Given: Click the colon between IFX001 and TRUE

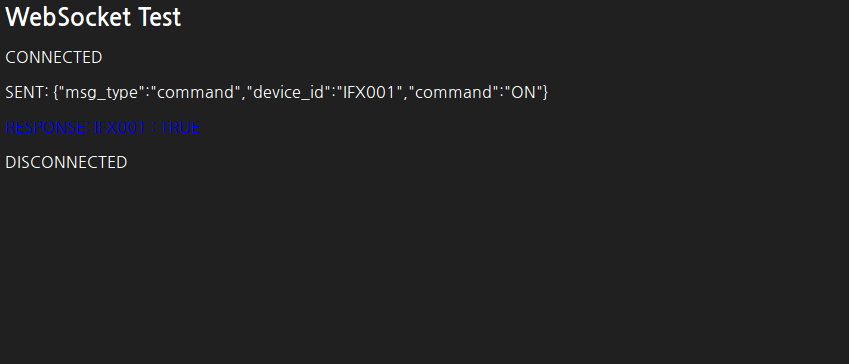Looking at the screenshot, I should pyautogui.click(x=153, y=129).
